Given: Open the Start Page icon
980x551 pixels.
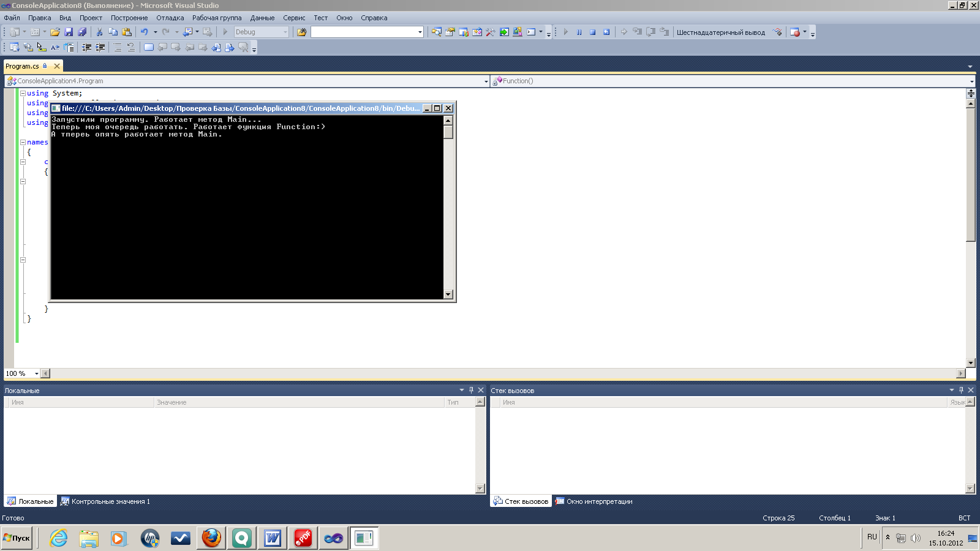Looking at the screenshot, I should [x=504, y=32].
